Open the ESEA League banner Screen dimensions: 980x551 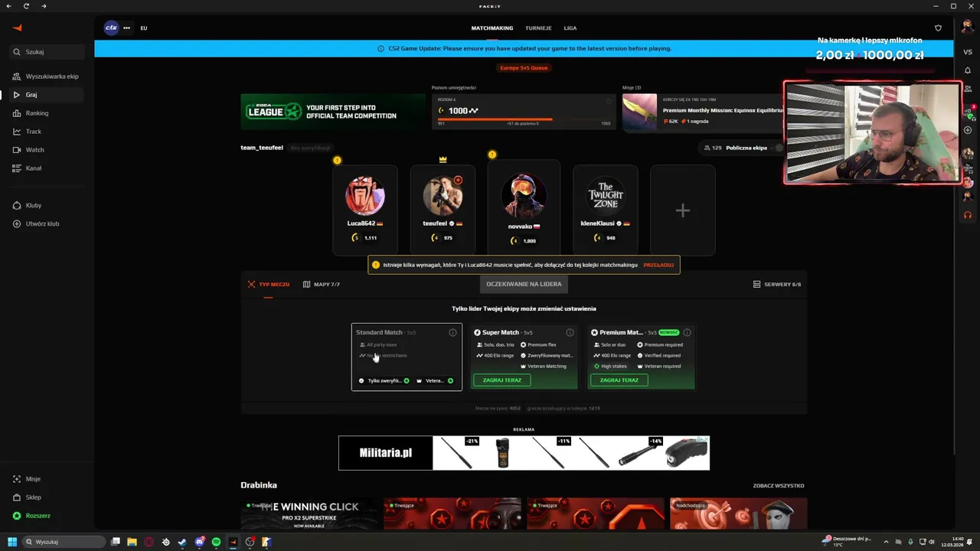tap(333, 112)
